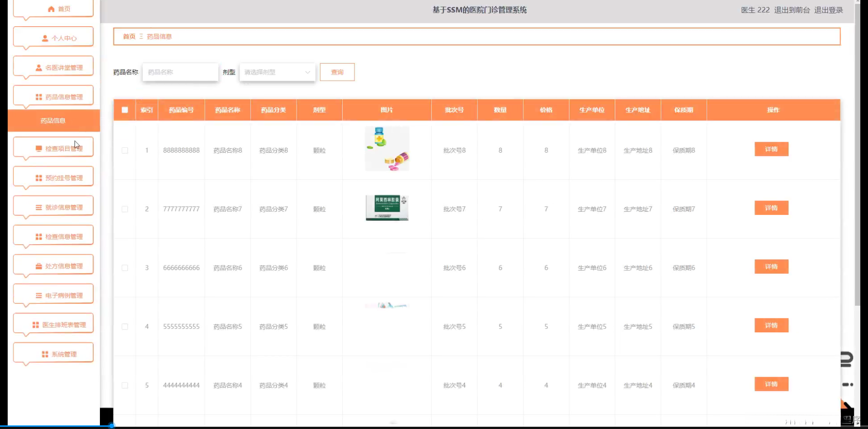Open 详情 for 药品名称4
This screenshot has height=429, width=868.
[x=771, y=384]
